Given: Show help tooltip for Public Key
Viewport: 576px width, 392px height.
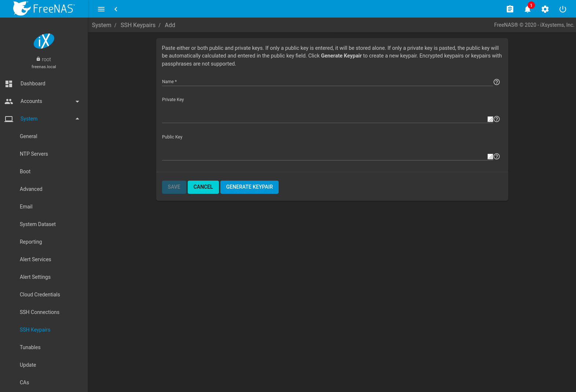Looking at the screenshot, I should (497, 156).
